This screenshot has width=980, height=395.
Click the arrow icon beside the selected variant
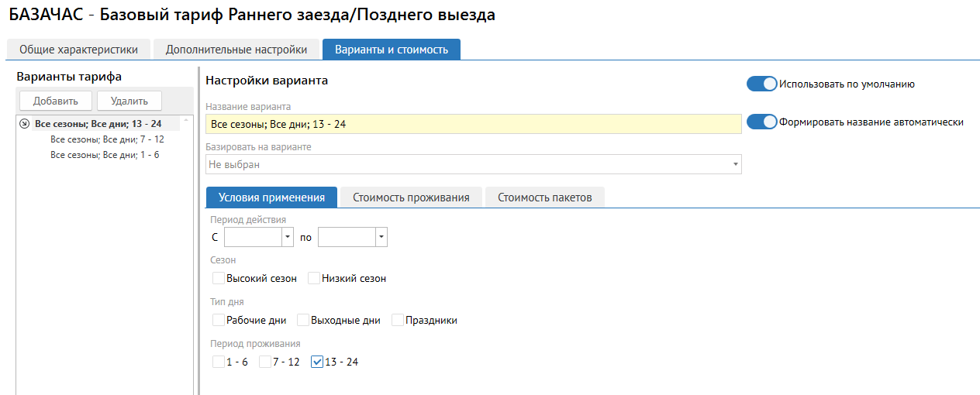click(24, 123)
